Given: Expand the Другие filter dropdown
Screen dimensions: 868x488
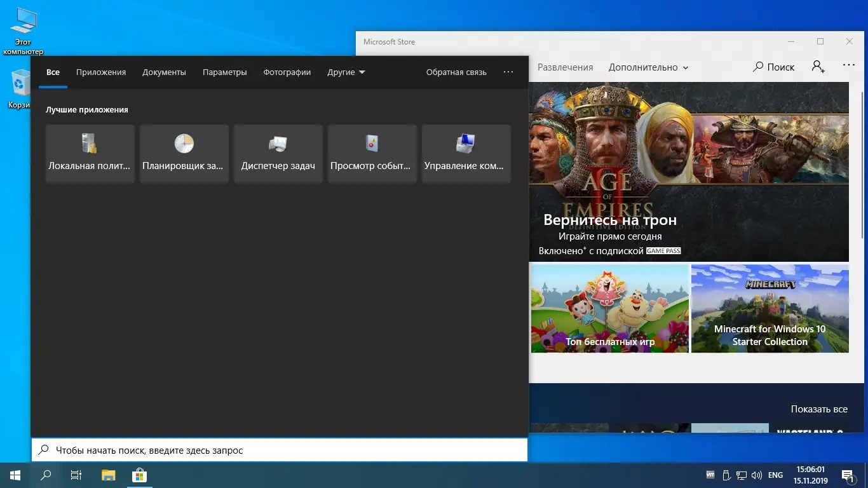Looking at the screenshot, I should pyautogui.click(x=346, y=72).
